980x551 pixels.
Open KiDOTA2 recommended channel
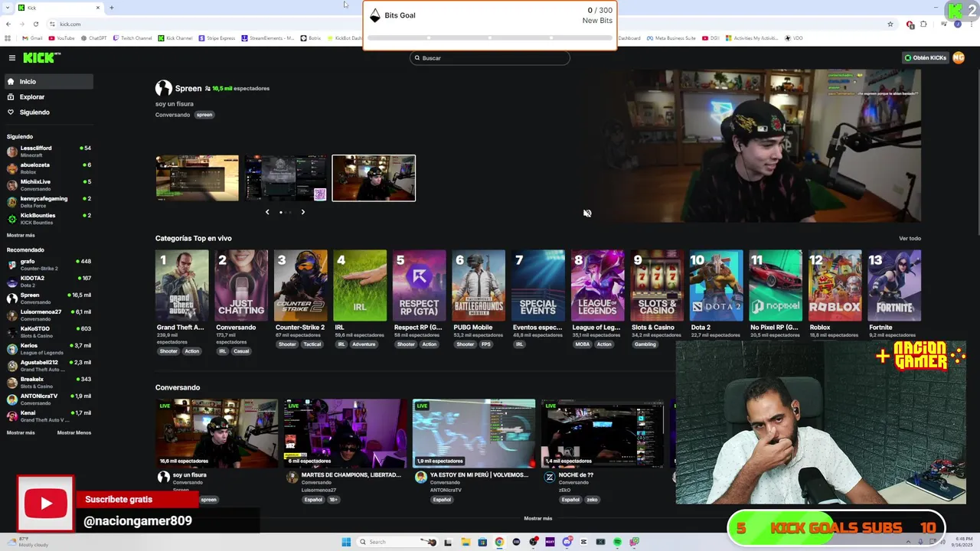click(x=47, y=281)
